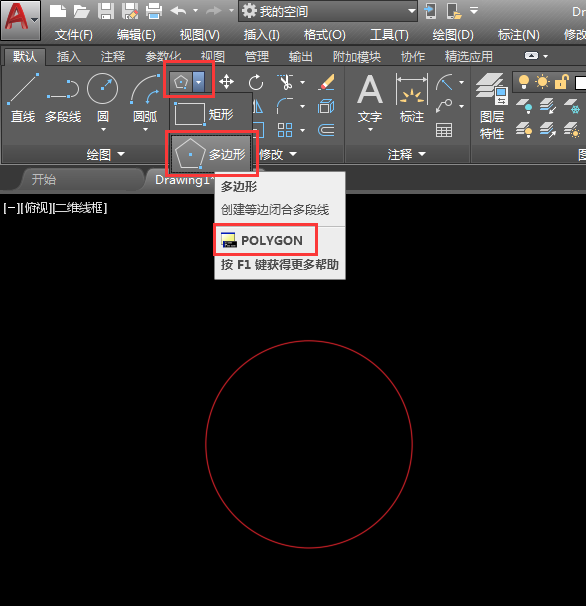Switch to the 默认 ribbon tab

(25, 57)
